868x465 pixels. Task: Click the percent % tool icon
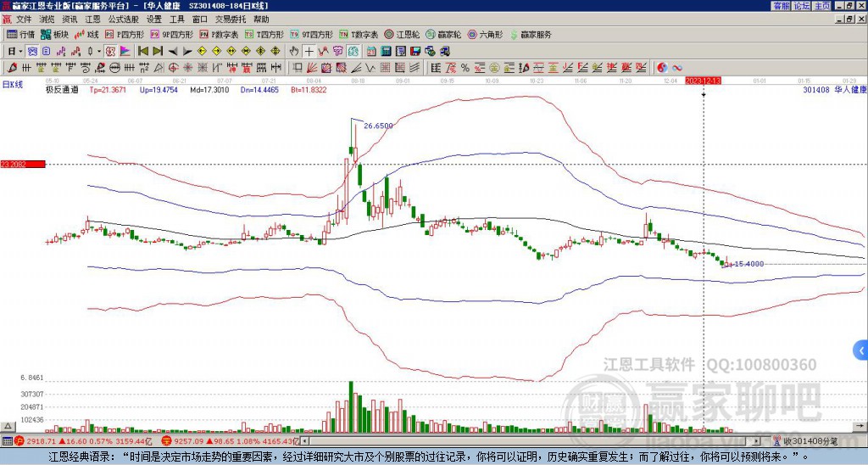click(465, 68)
